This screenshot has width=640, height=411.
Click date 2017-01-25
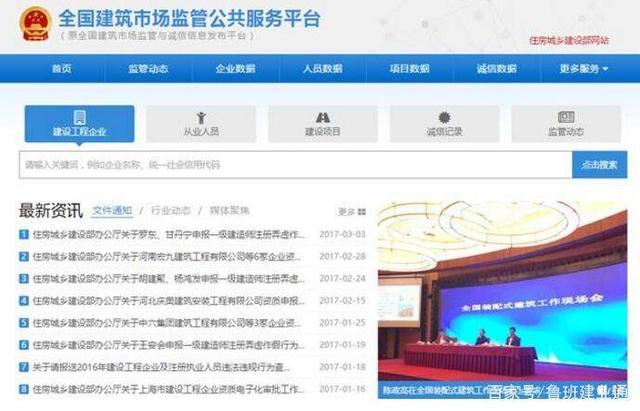click(x=342, y=322)
